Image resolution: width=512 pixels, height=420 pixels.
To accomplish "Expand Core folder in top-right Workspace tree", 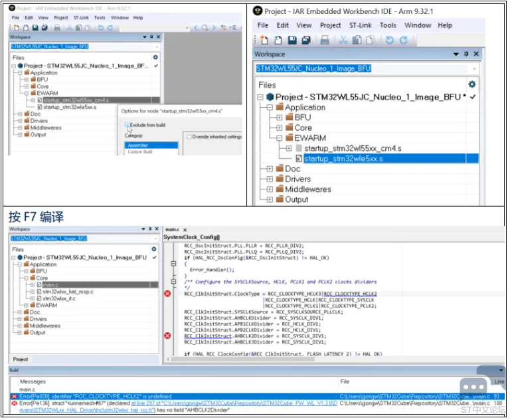I will 279,128.
